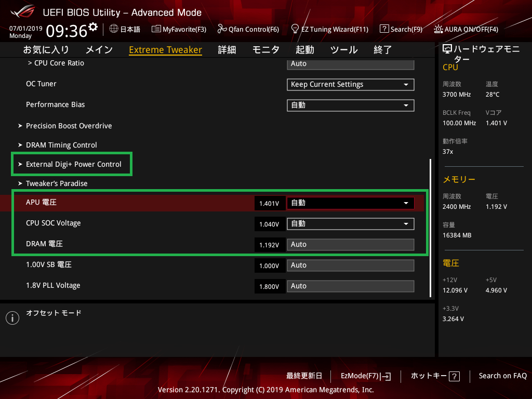Click the 1.8V PLL Voltage Auto field
The image size is (532, 399).
pos(351,286)
